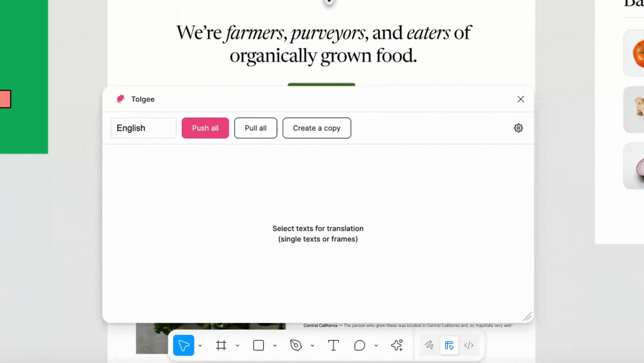
Task: Switch to Dev Mode
Action: coord(469,345)
